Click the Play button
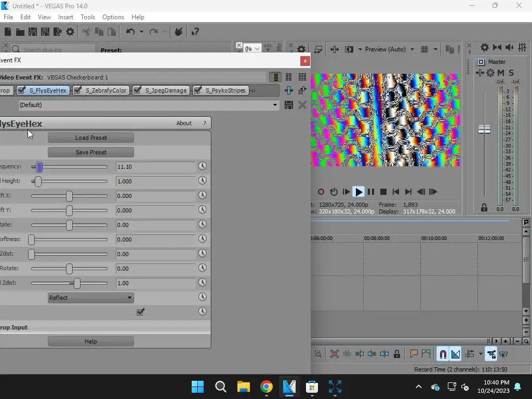The height and width of the screenshot is (399, 532). click(358, 192)
